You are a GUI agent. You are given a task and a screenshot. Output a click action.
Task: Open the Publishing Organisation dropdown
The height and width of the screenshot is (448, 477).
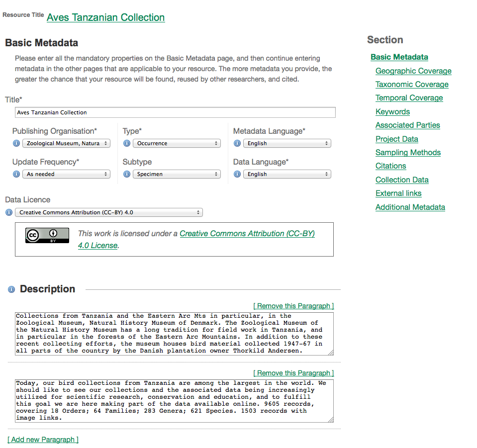pyautogui.click(x=66, y=143)
